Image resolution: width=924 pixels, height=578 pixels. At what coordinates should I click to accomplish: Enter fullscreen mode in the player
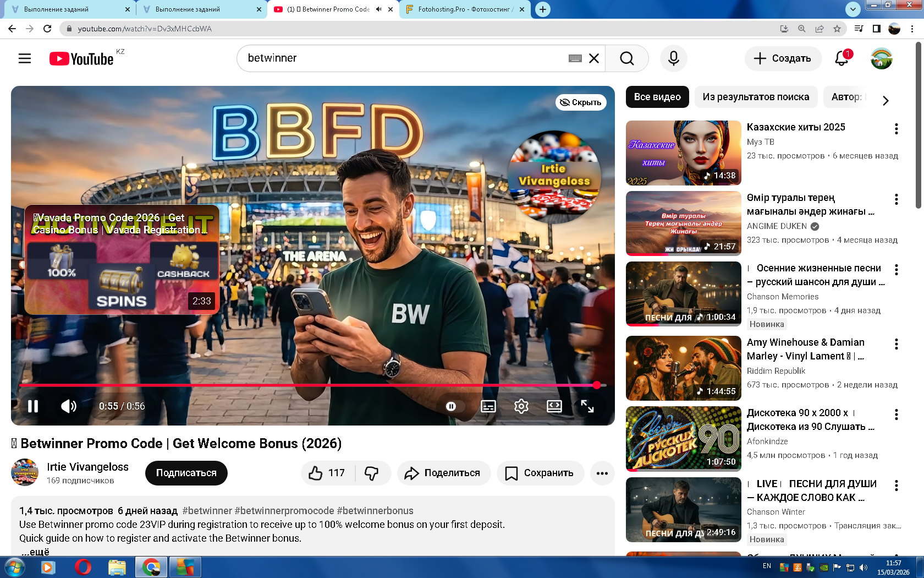[587, 406]
